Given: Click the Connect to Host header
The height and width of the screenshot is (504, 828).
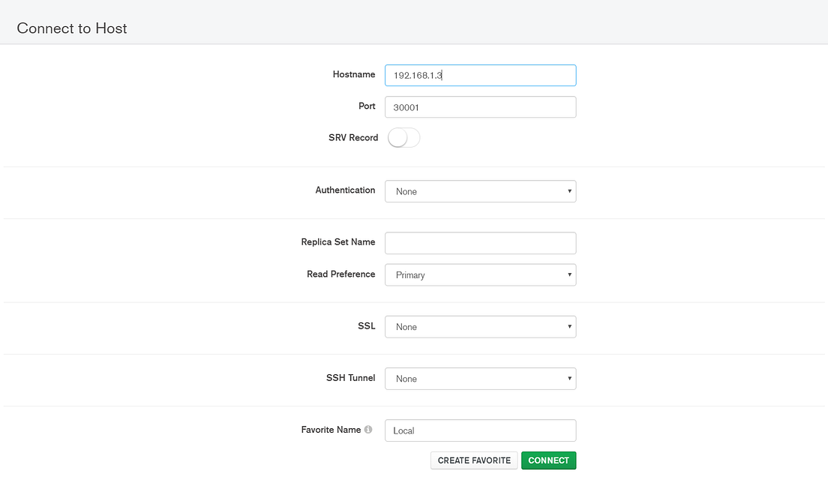Looking at the screenshot, I should coord(71,28).
